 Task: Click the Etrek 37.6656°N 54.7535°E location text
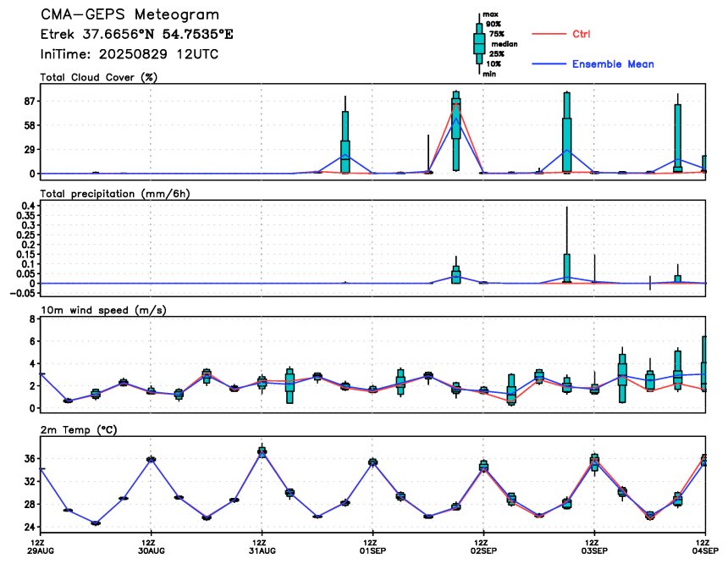click(x=136, y=35)
